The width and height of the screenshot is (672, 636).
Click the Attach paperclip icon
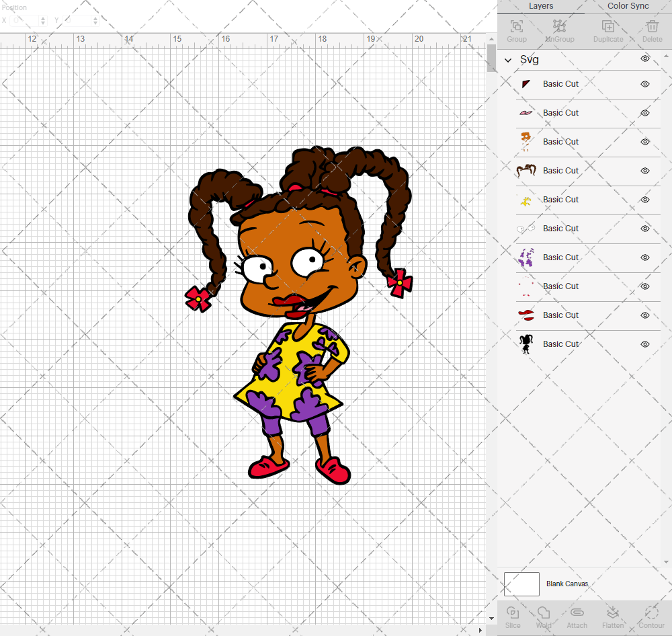coord(577,617)
